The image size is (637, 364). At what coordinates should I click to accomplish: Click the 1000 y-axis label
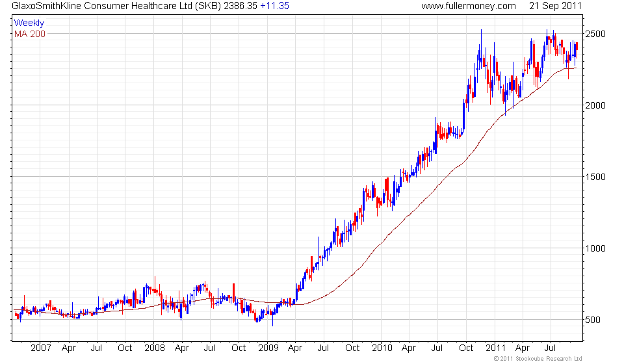point(595,248)
